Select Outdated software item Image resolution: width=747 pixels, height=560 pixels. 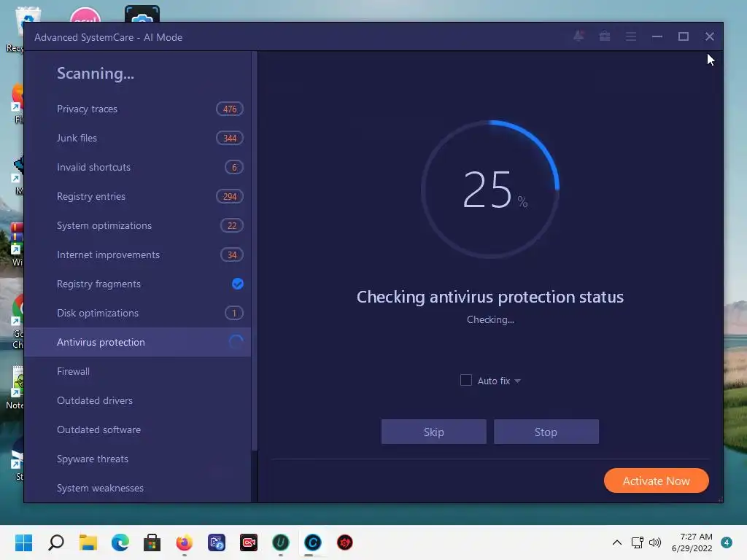point(137,429)
